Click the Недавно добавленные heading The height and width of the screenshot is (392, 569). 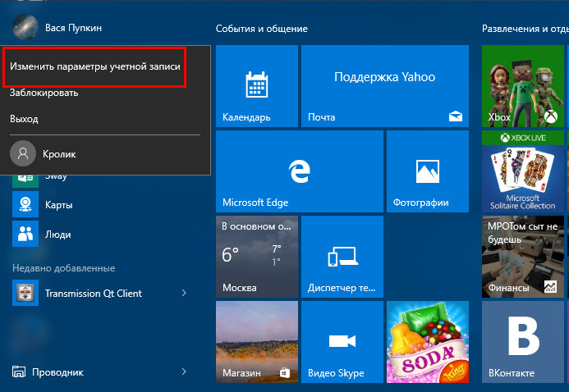64,268
